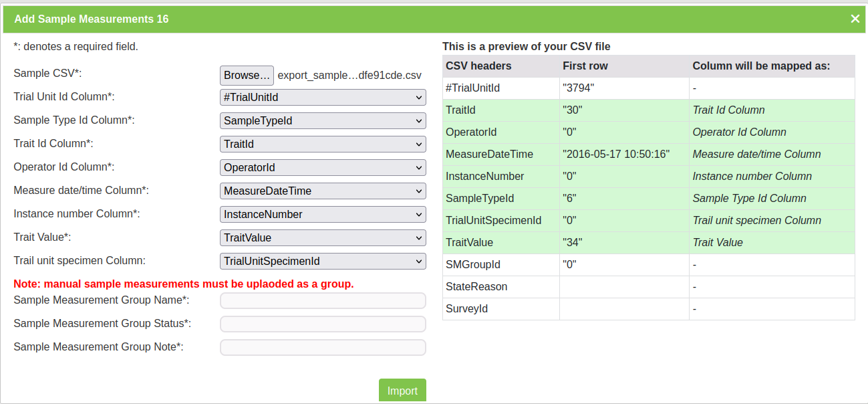The image size is (868, 404).
Task: Click the Sample Measurement Group Status field
Action: click(323, 324)
